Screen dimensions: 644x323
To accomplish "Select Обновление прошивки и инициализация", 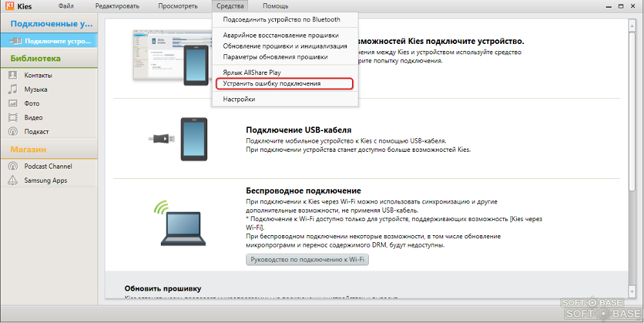I will [285, 46].
